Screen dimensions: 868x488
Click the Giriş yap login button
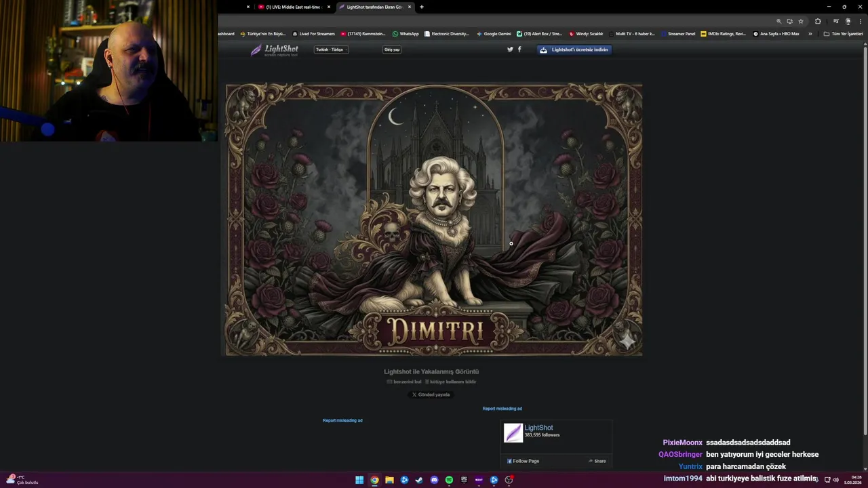392,49
